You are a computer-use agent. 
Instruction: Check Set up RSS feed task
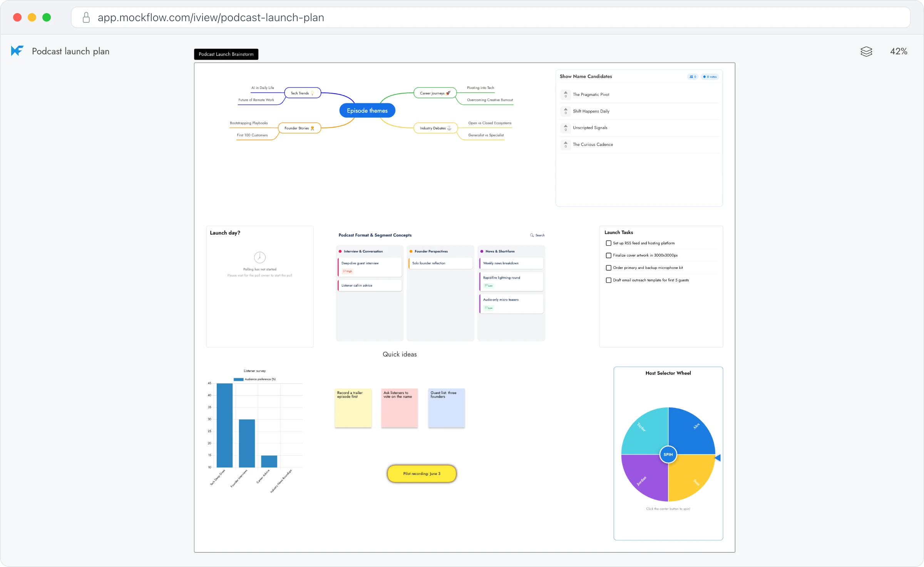[x=609, y=243]
